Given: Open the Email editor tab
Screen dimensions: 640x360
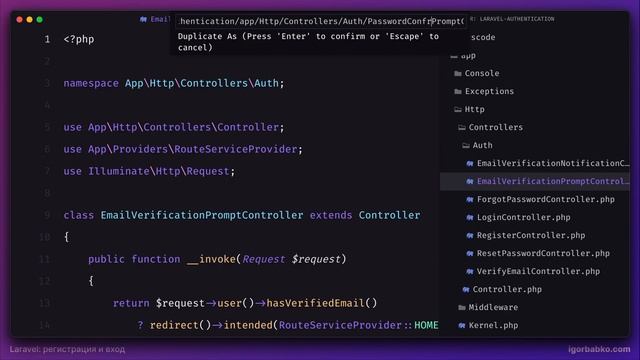Looking at the screenshot, I should pyautogui.click(x=156, y=19).
